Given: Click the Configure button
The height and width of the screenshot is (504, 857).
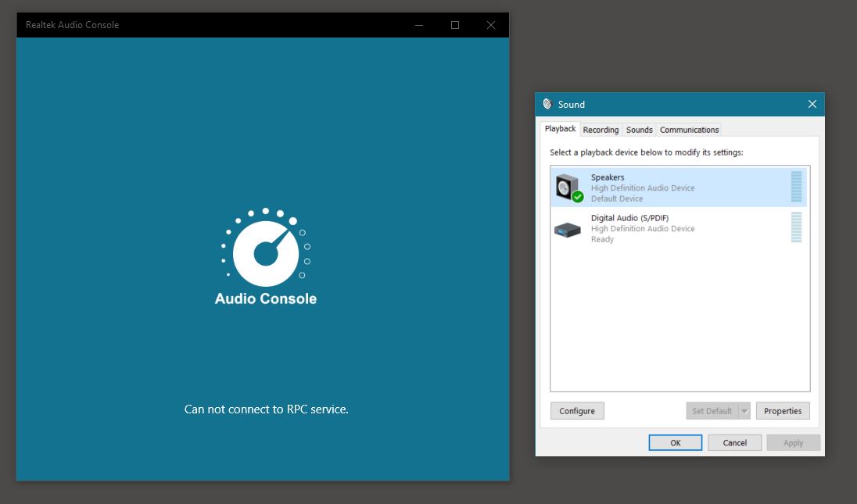Looking at the screenshot, I should coord(577,411).
